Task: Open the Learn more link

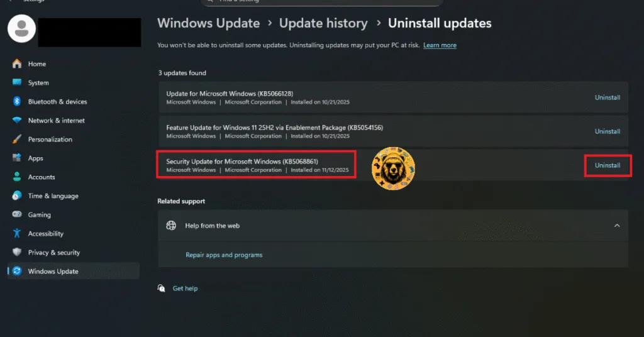Action: (440, 45)
